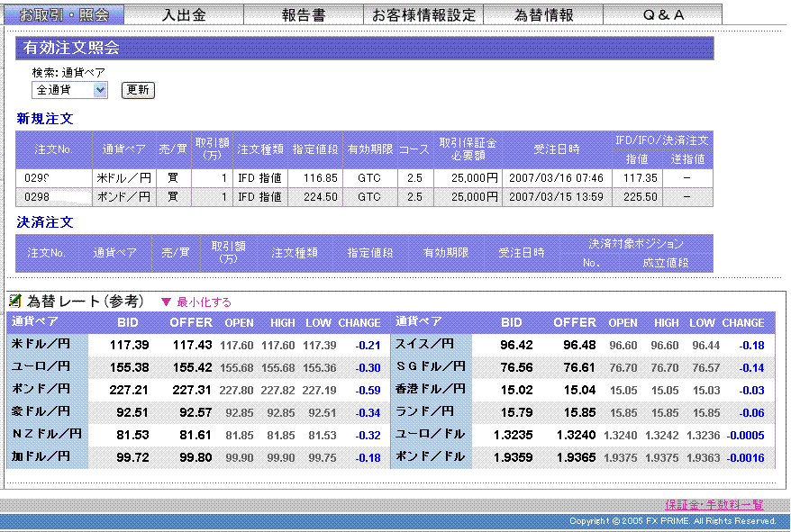791x532 pixels.
Task: Click the 決済注文 section heading
Action: [45, 222]
